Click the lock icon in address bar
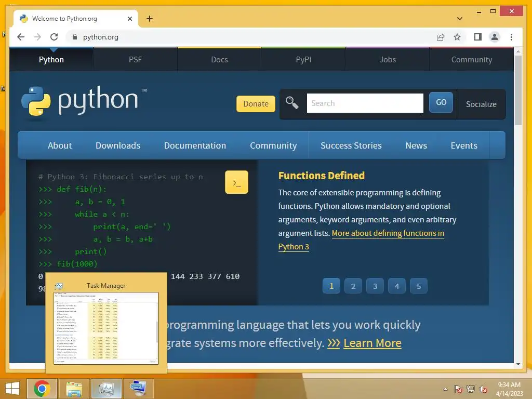Viewport: 532px width, 399px height. coord(75,37)
